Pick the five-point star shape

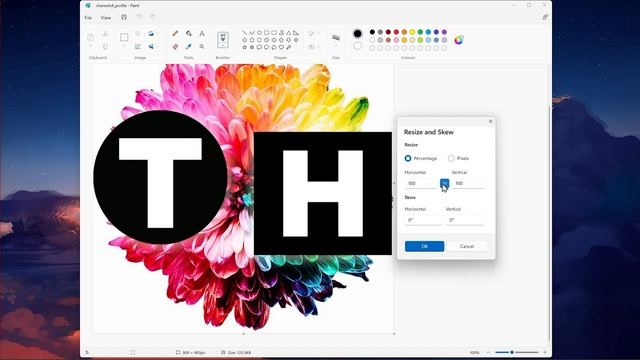point(244,47)
